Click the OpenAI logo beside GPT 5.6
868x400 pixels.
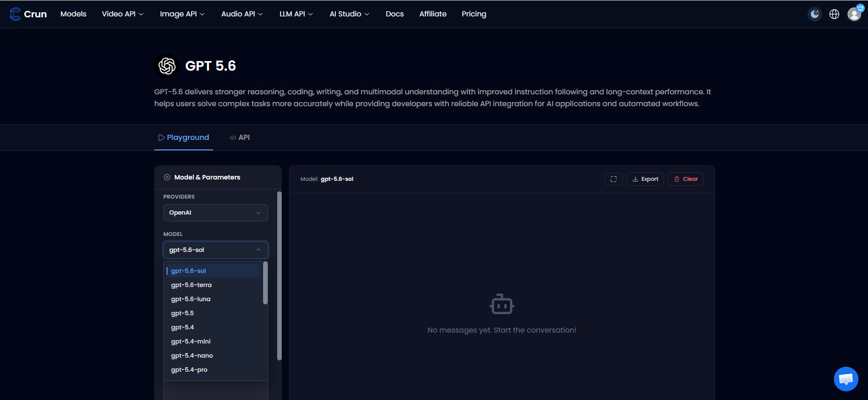coord(167,66)
